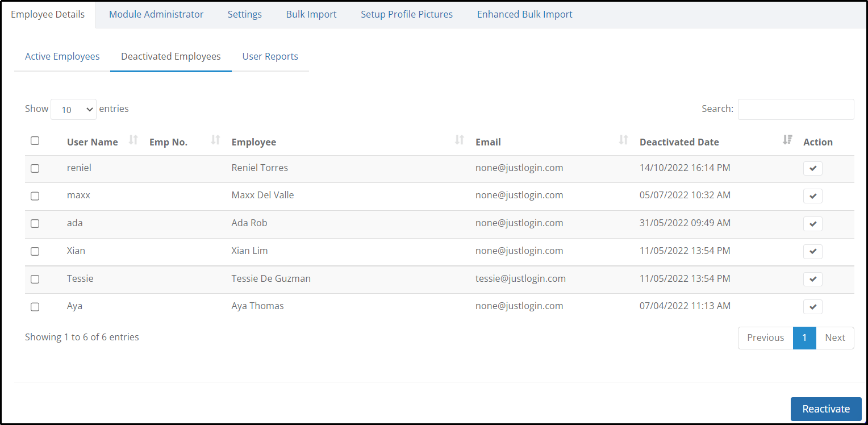
Task: Click the checkmark action for Tessie
Action: click(x=812, y=279)
